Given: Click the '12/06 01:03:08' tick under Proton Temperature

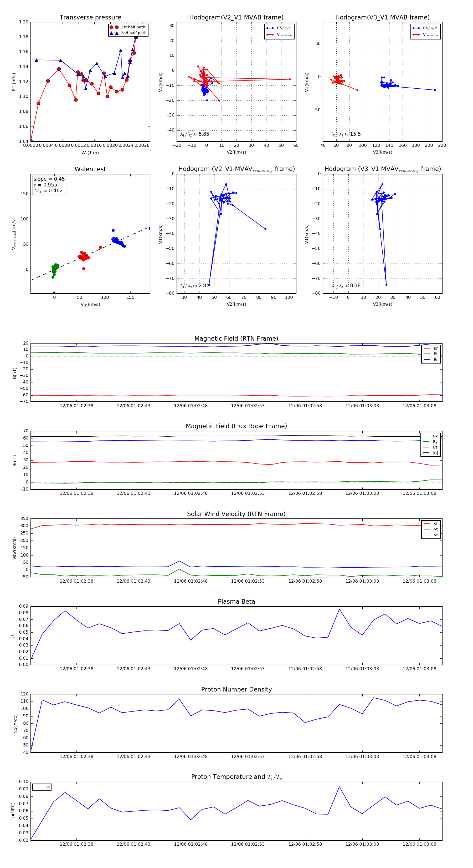Looking at the screenshot, I should coord(419,844).
